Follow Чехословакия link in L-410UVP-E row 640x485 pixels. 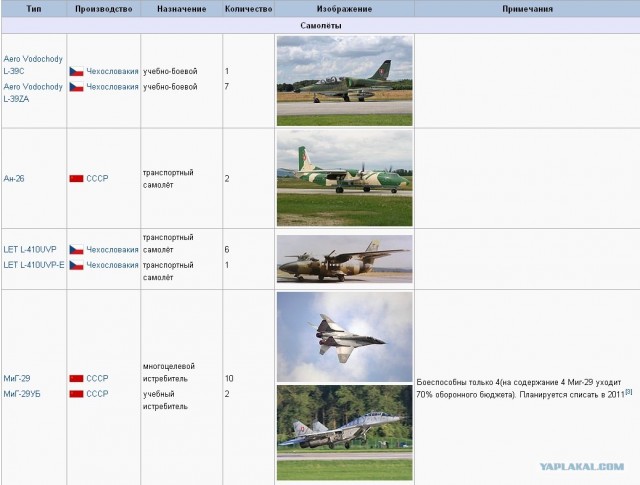coord(112,265)
